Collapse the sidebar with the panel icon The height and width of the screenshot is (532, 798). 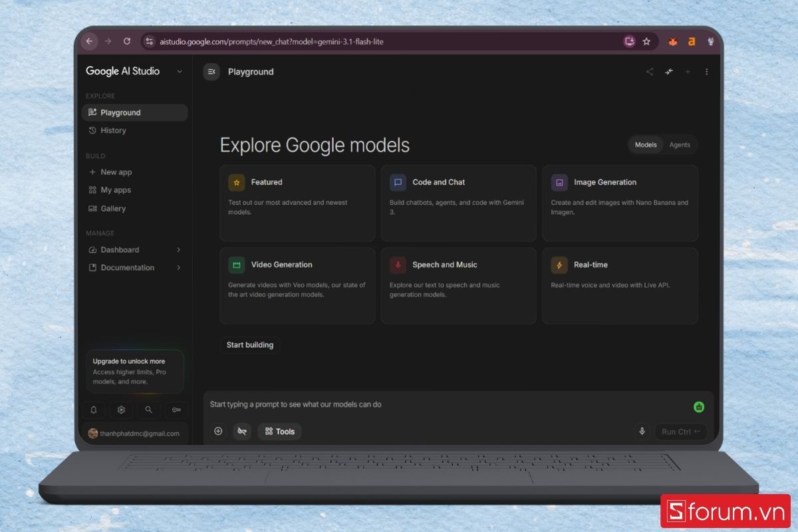(211, 72)
